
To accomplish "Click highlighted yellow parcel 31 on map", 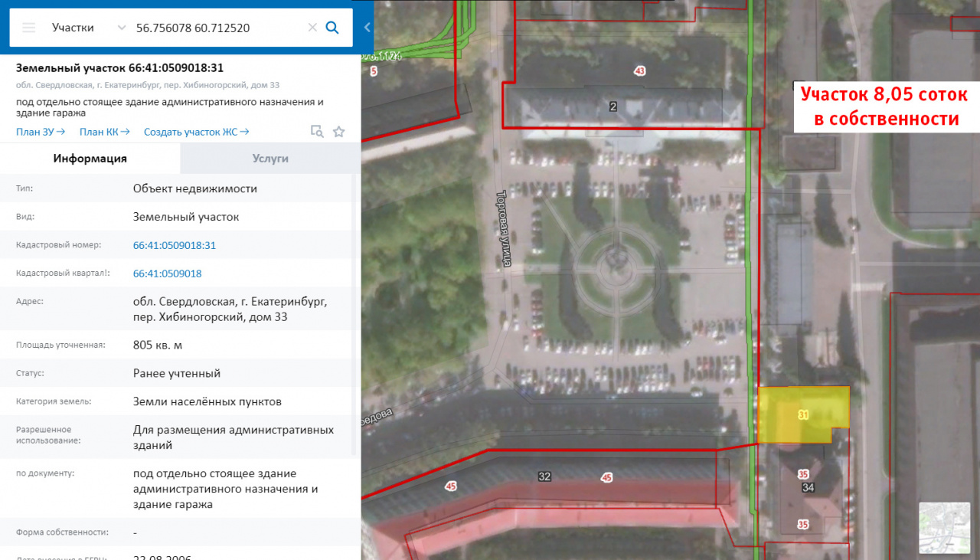I will (804, 414).
